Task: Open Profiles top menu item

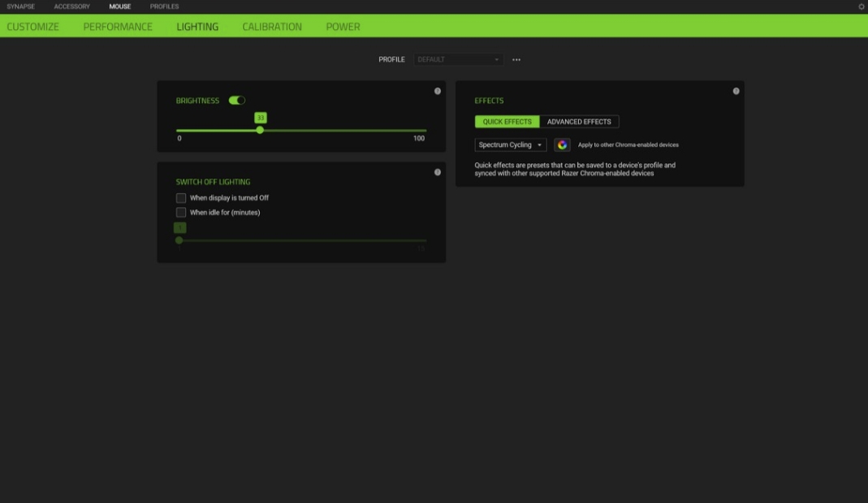Action: pos(164,6)
